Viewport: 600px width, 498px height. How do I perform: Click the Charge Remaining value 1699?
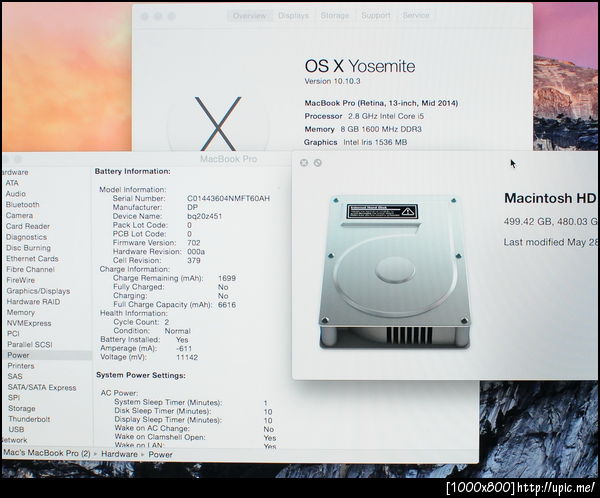pos(227,278)
